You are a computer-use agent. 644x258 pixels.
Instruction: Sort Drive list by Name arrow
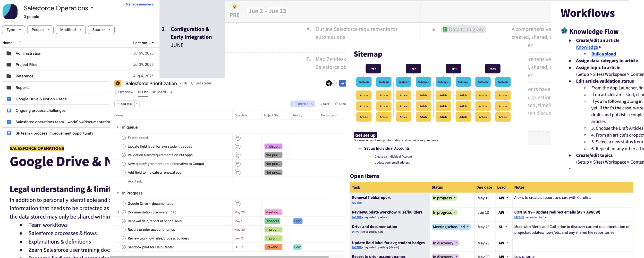(x=20, y=43)
